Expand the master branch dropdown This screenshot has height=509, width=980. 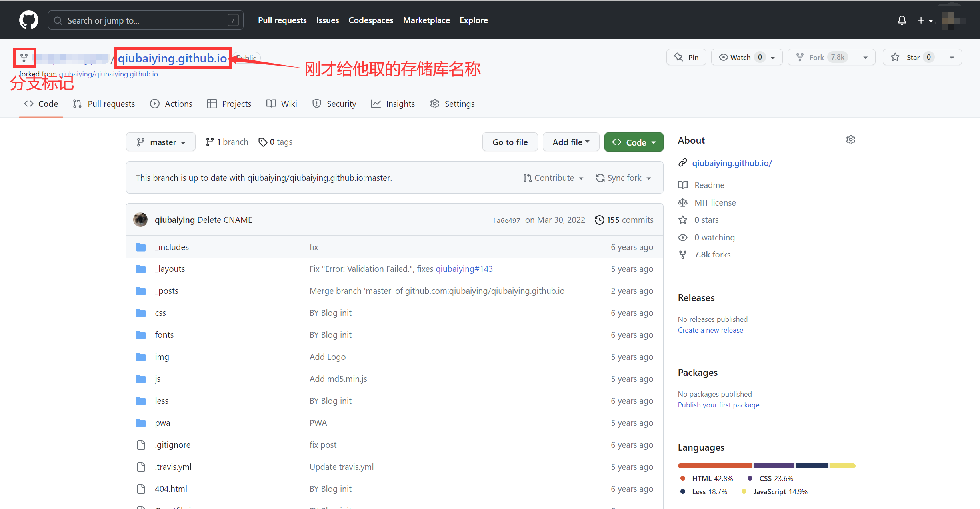(161, 142)
